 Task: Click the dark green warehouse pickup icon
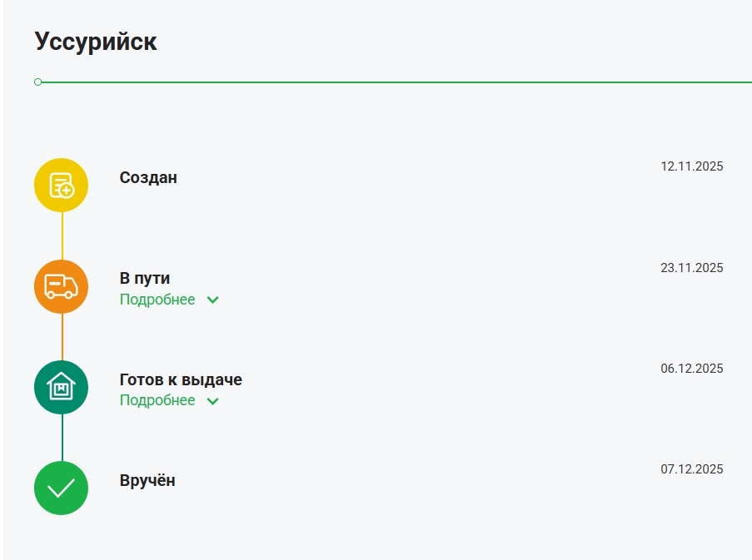tap(61, 387)
